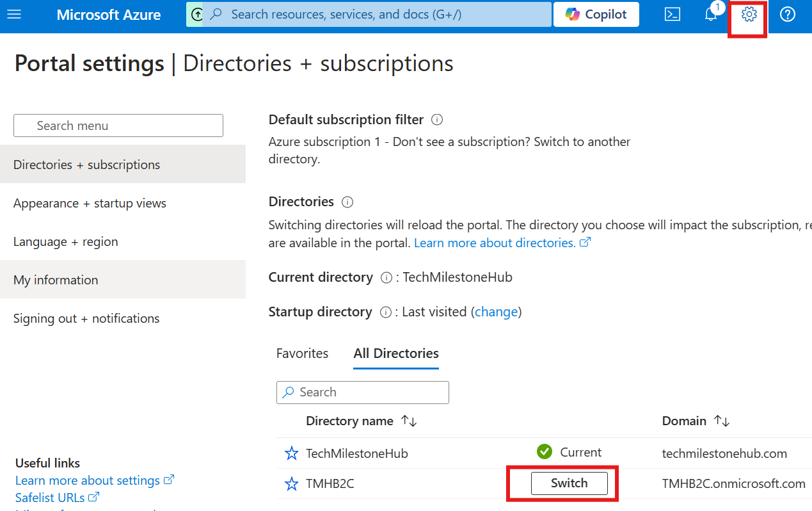Click the directories Search field
The image size is (812, 511).
coord(363,392)
